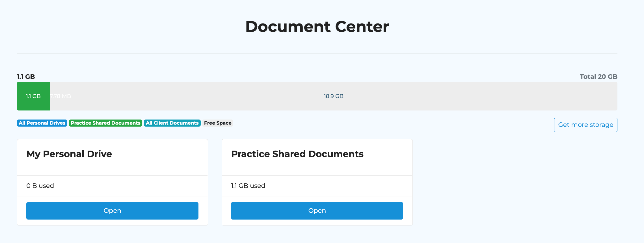Click the My Personal Drive card title

click(x=69, y=154)
